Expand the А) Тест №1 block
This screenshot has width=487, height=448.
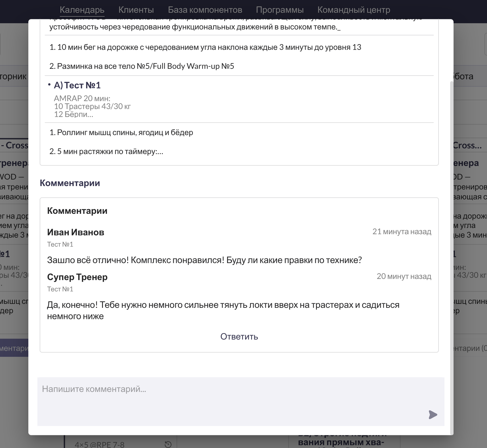(x=77, y=85)
